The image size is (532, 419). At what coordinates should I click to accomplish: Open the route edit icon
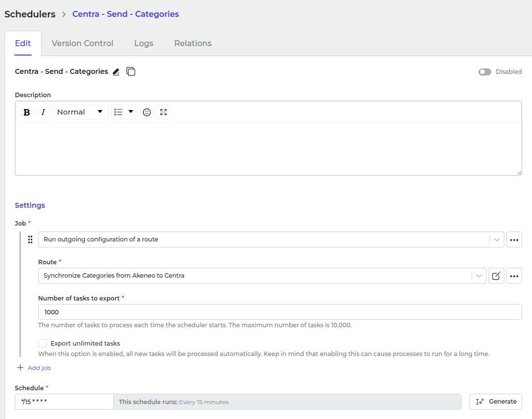click(x=496, y=276)
